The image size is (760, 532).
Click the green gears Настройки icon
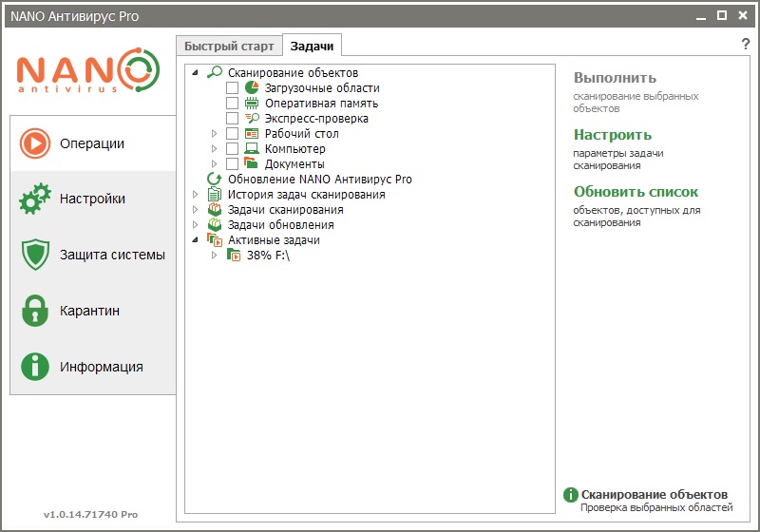tap(35, 199)
